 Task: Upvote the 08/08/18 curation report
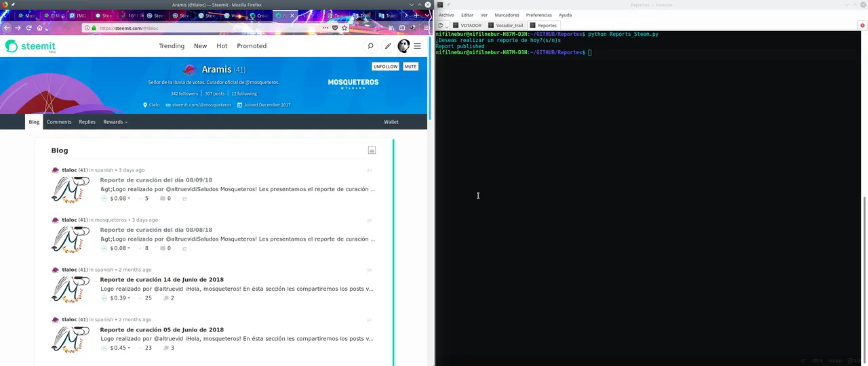tap(104, 248)
